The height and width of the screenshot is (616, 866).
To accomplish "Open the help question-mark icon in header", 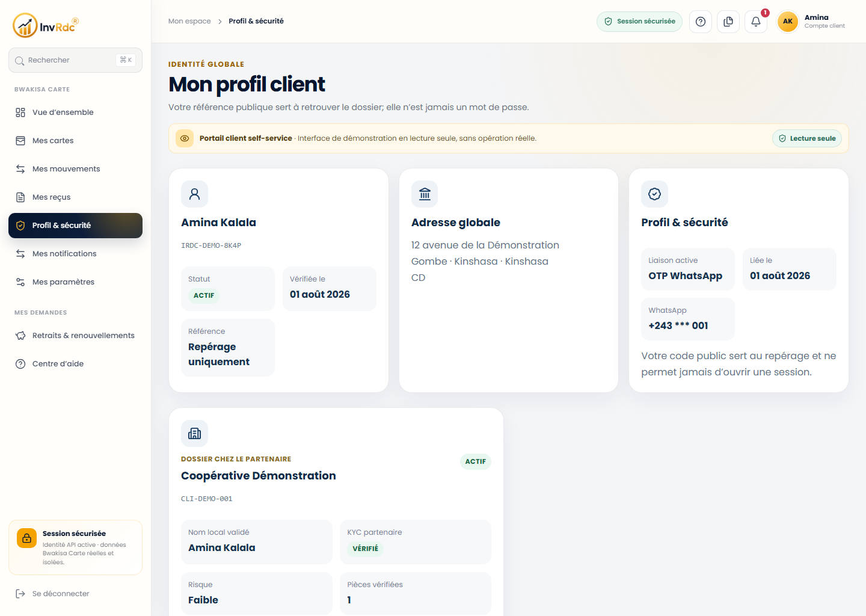I will click(701, 22).
